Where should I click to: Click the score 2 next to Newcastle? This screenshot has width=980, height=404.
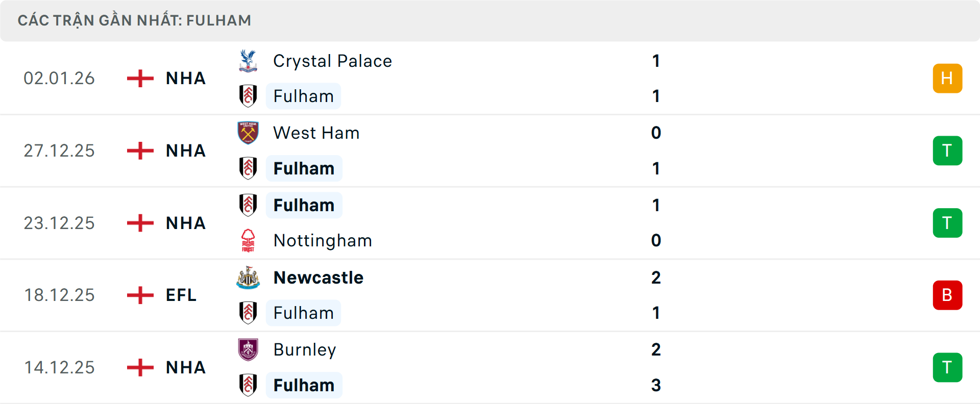pos(656,277)
